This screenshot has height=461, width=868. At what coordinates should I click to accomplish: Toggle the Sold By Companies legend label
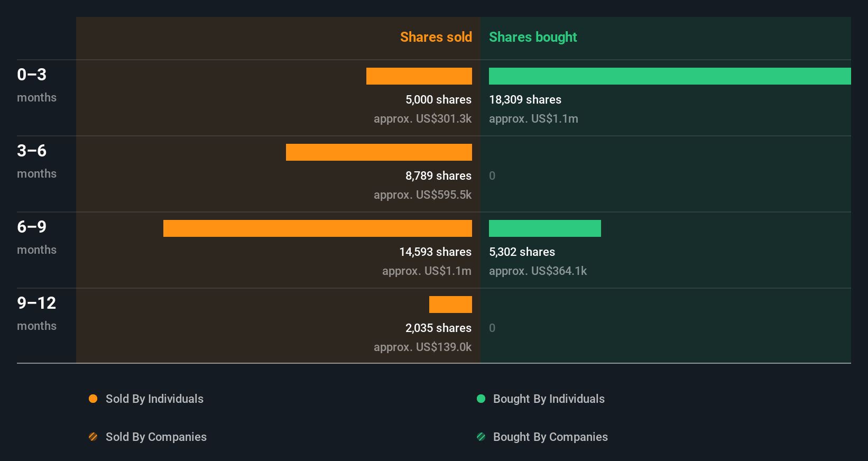tap(156, 437)
